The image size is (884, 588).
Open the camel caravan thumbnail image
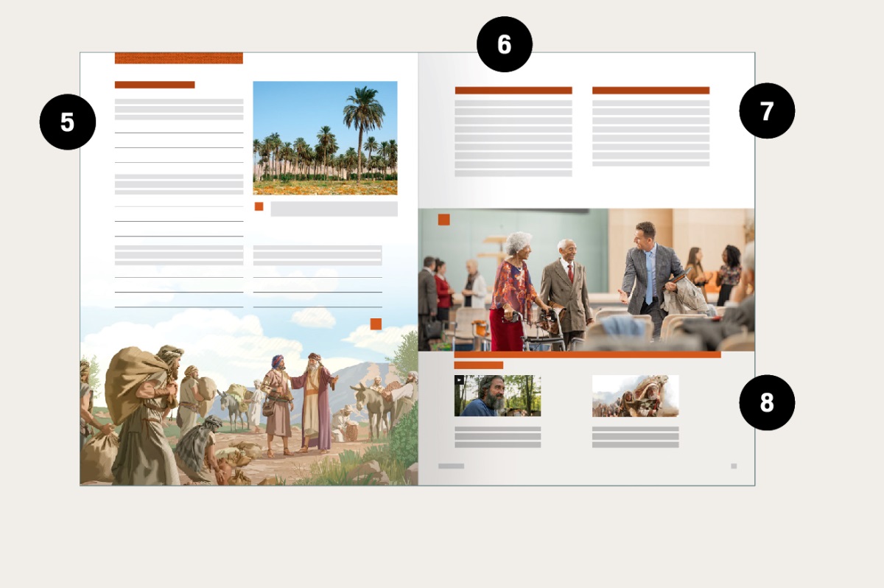(x=635, y=396)
